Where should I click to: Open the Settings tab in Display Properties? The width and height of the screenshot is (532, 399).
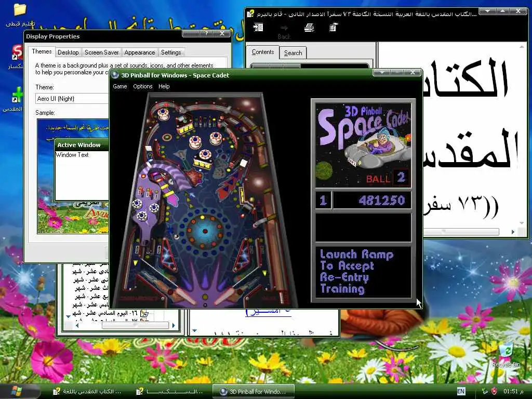171,52
